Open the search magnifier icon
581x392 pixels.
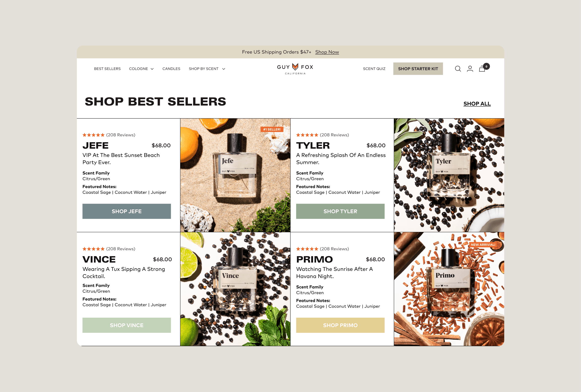pos(458,69)
